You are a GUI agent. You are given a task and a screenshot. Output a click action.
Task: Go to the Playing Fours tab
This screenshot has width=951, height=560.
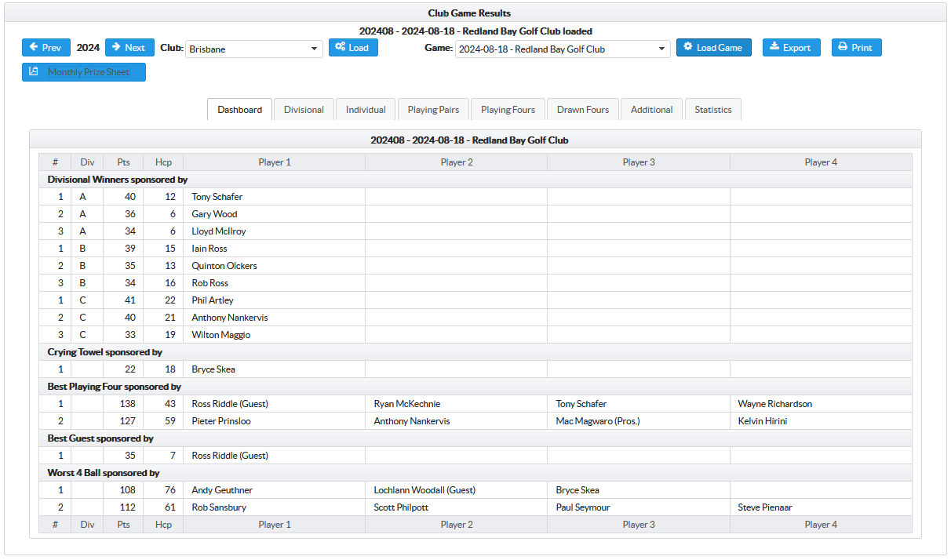(508, 110)
